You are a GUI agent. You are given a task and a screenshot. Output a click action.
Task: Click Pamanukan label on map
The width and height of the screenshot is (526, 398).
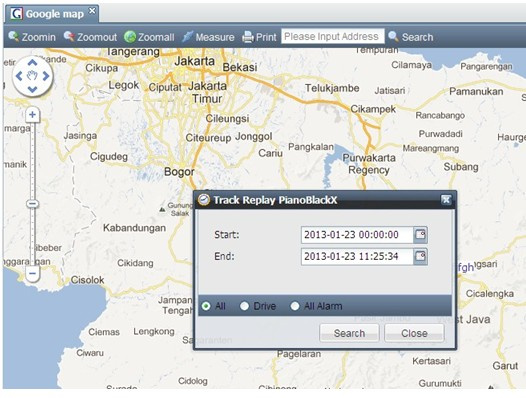(476, 91)
